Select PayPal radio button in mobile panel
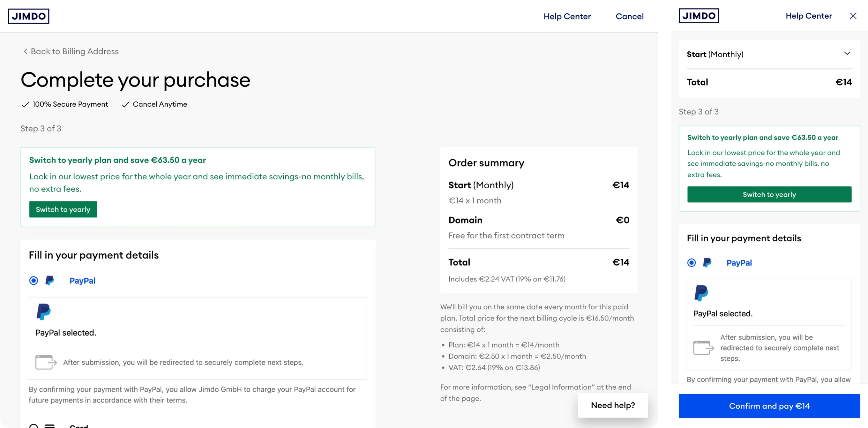This screenshot has width=868, height=428. click(x=692, y=263)
